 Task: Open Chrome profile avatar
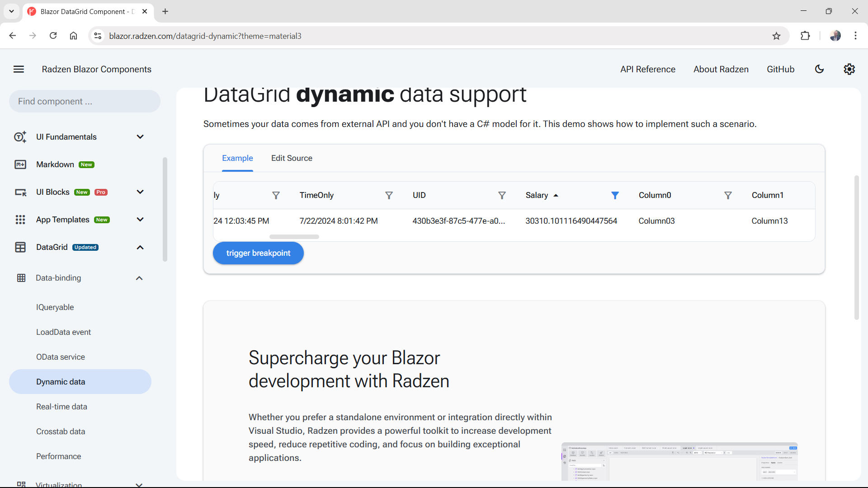(x=835, y=36)
